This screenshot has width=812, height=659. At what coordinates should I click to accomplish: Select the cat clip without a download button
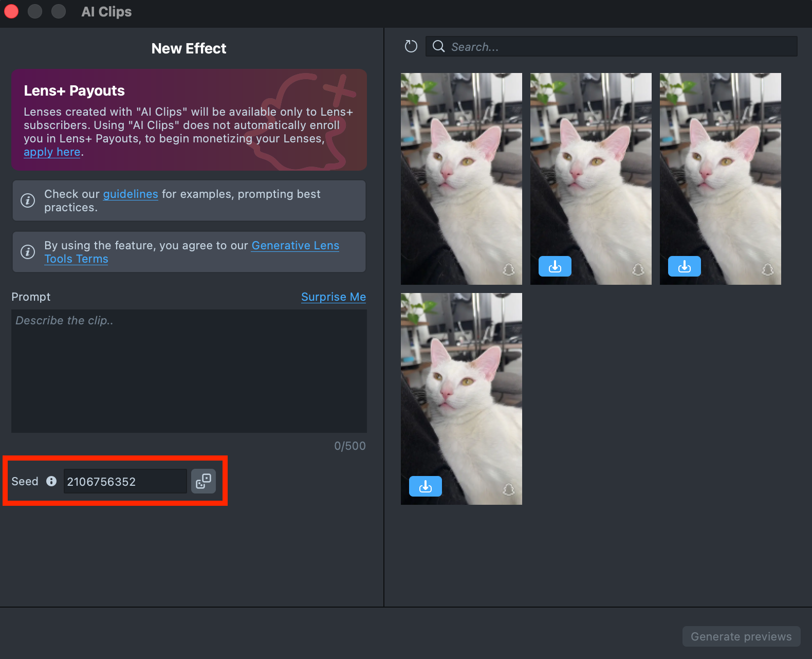tap(462, 179)
